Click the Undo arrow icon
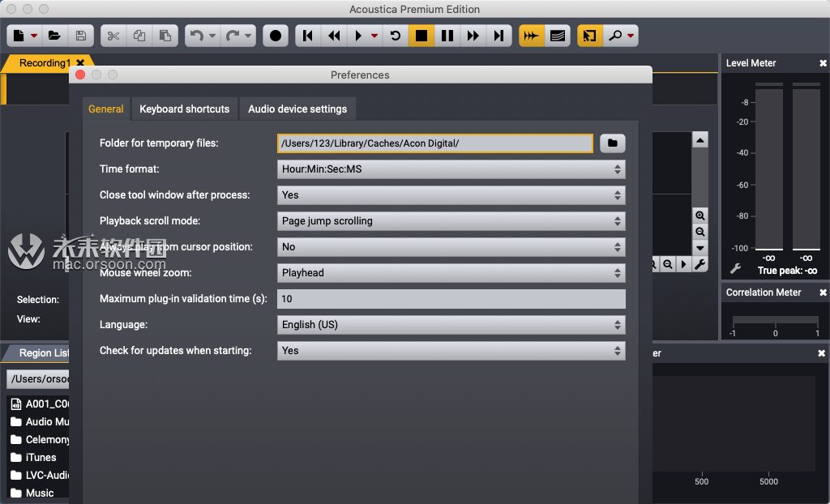 pyautogui.click(x=197, y=36)
